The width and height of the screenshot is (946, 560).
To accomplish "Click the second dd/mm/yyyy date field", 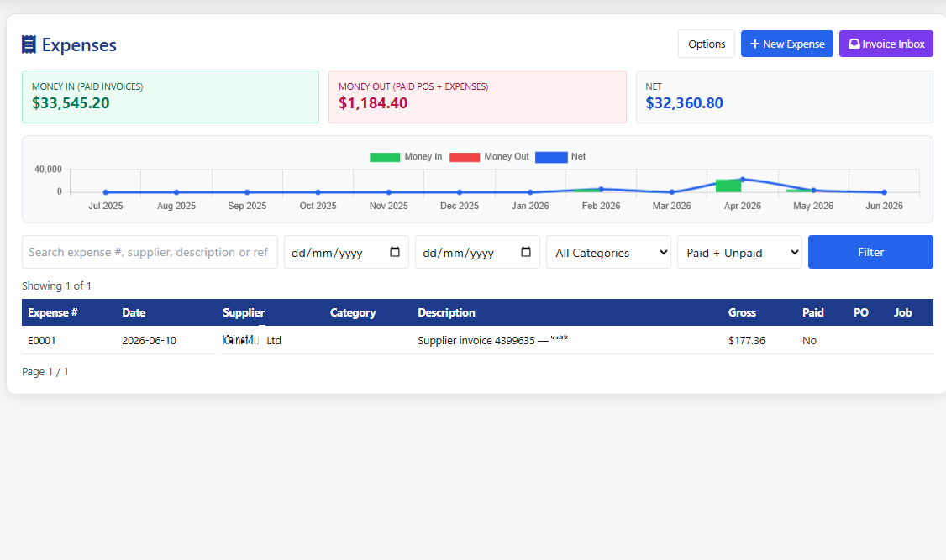I will pyautogui.click(x=477, y=252).
